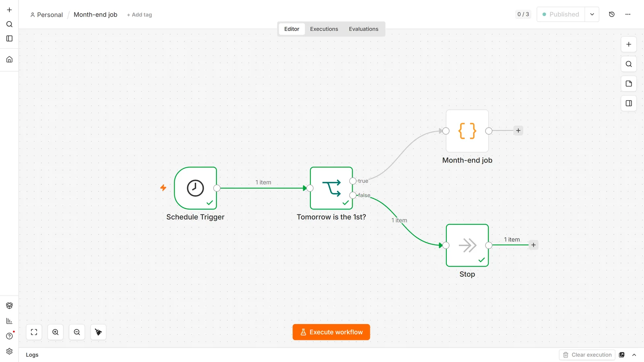
Task: Toggle the left sidebar panel icon
Action: (9, 39)
